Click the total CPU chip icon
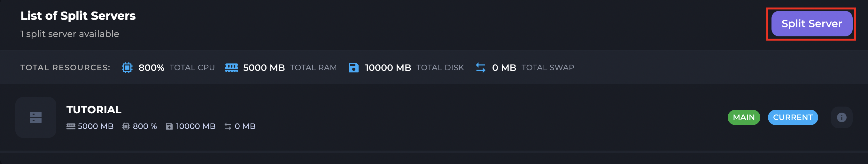This screenshot has width=868, height=164. pyautogui.click(x=127, y=68)
